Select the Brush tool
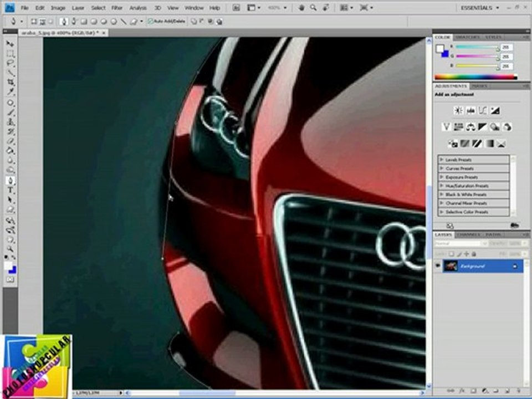 click(11, 112)
